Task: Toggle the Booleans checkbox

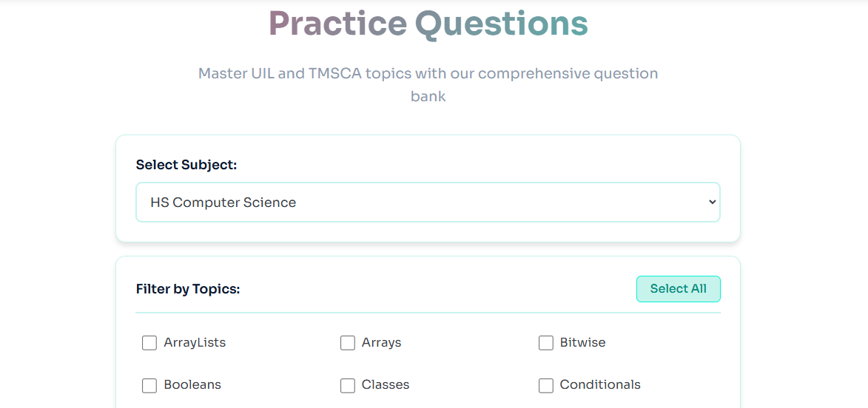Action: tap(149, 385)
